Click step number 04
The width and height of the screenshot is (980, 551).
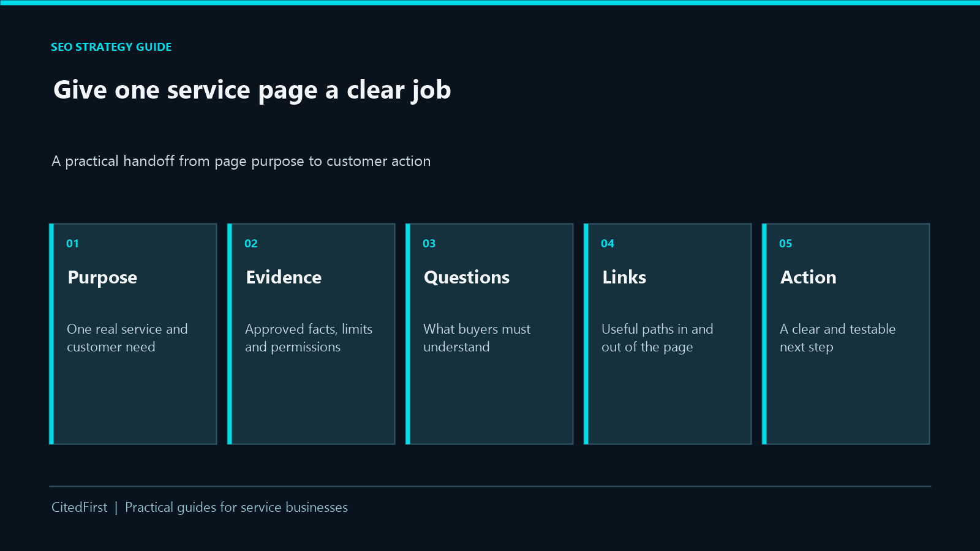pyautogui.click(x=607, y=244)
